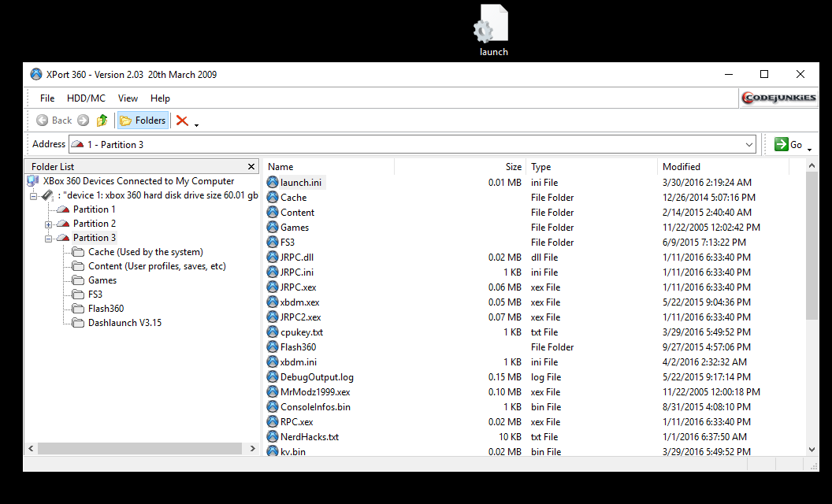The image size is (832, 504).
Task: Open the File menu
Action: pos(47,98)
